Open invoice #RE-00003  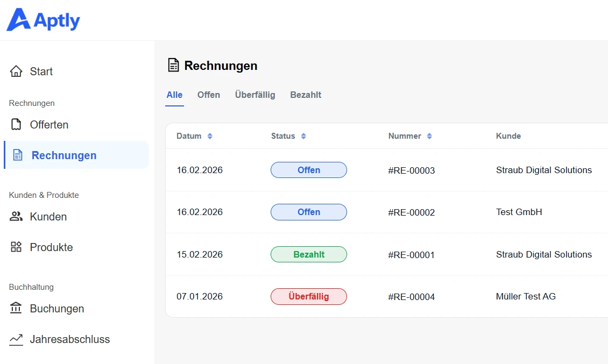412,170
